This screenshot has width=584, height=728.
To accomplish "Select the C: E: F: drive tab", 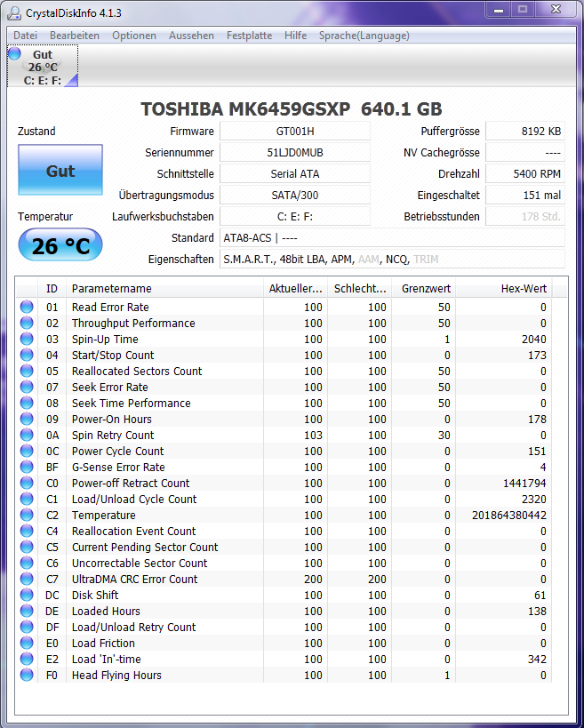I will tap(43, 67).
